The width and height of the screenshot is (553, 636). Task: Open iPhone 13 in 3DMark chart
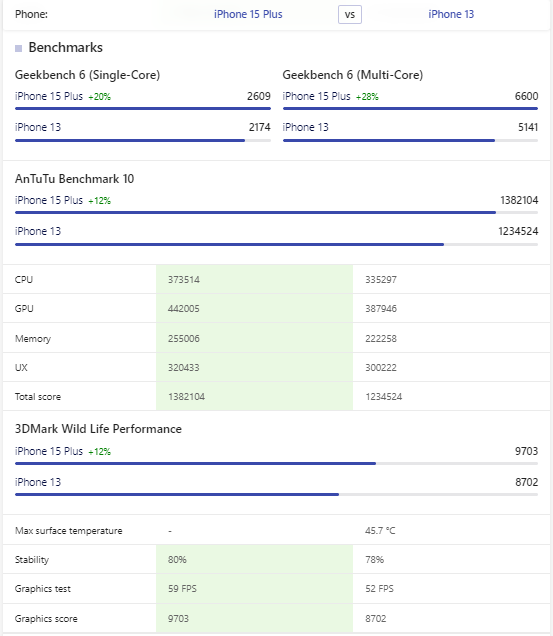click(x=38, y=482)
